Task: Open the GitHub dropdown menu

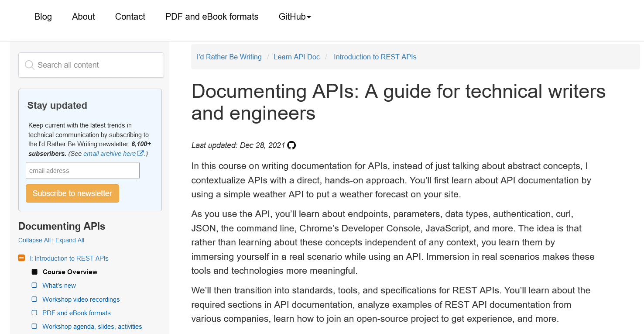Action: (x=295, y=17)
